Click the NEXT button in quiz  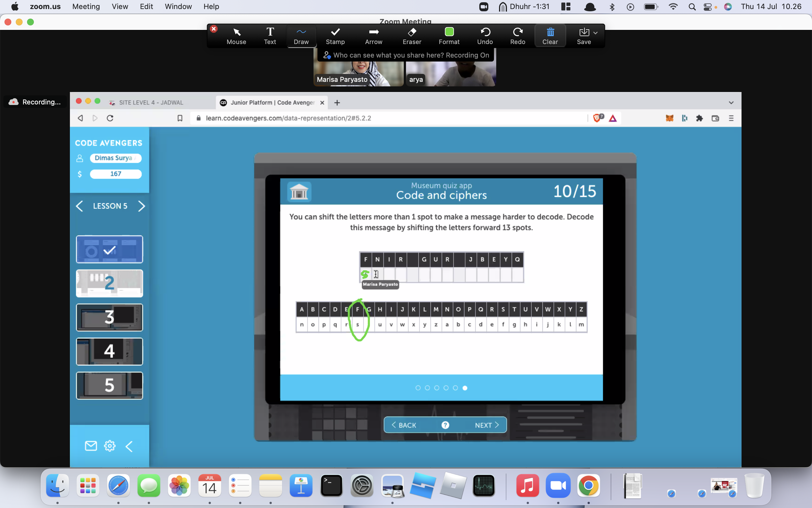click(487, 425)
